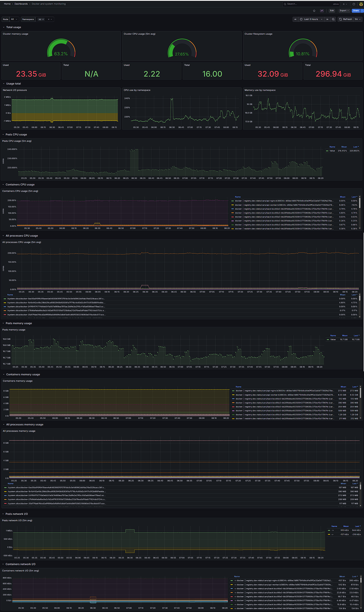Remove the All chip from Namespace filter
The height and width of the screenshot is (612, 364).
tap(43, 19)
